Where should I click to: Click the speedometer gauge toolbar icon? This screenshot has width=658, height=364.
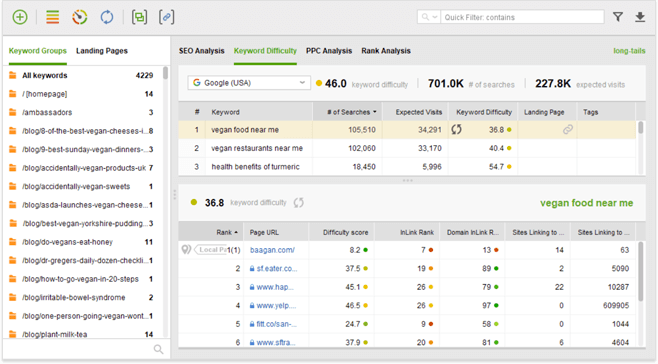[80, 17]
